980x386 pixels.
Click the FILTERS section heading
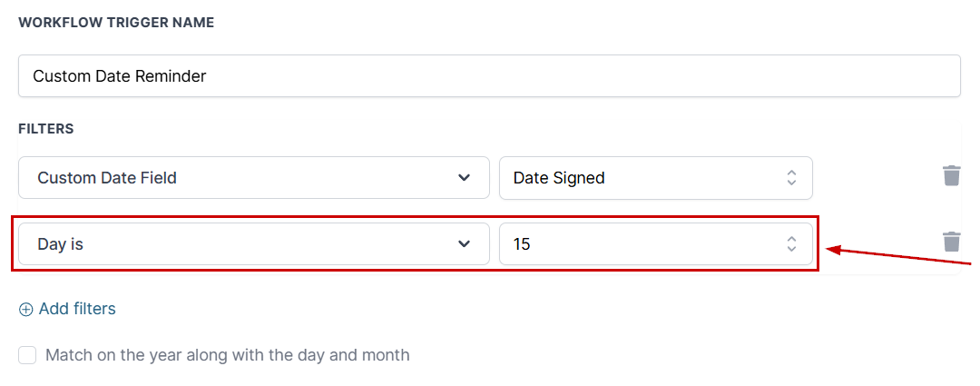(46, 129)
